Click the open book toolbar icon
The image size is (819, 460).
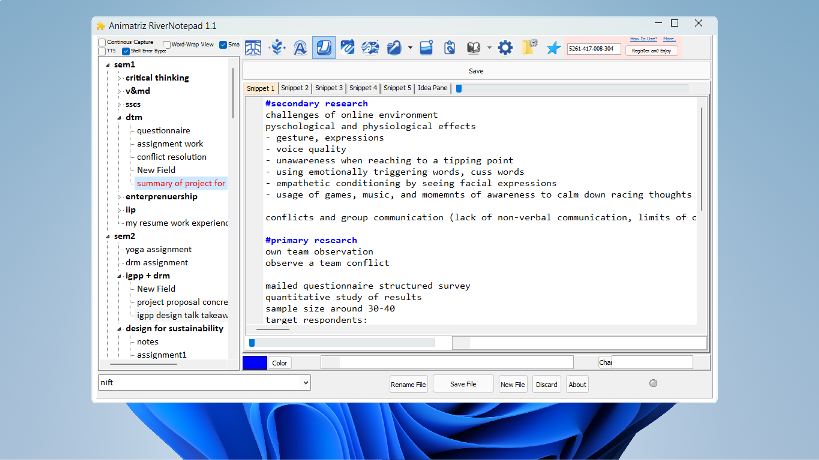click(x=473, y=48)
